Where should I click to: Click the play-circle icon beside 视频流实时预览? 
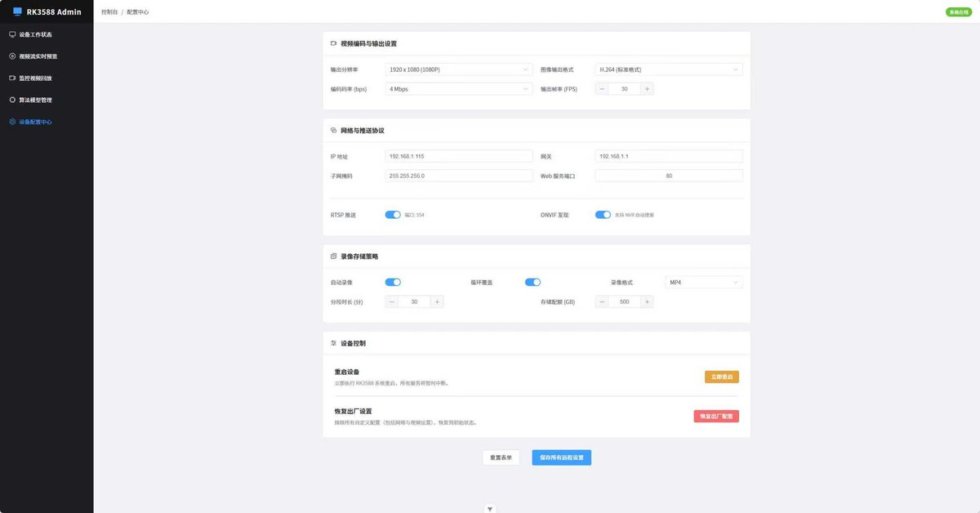point(12,56)
